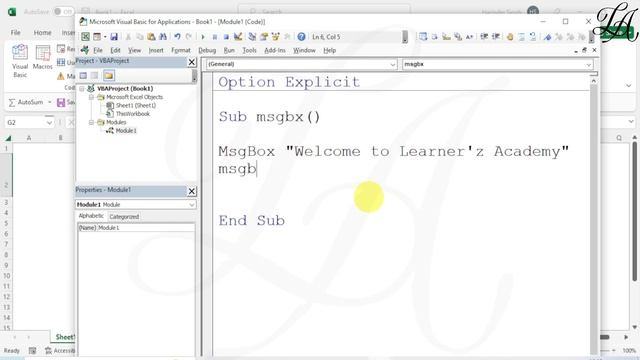Screen dimensions: 640x360
Task: Run the macro with the Run Sub button
Action: pyautogui.click(x=203, y=37)
